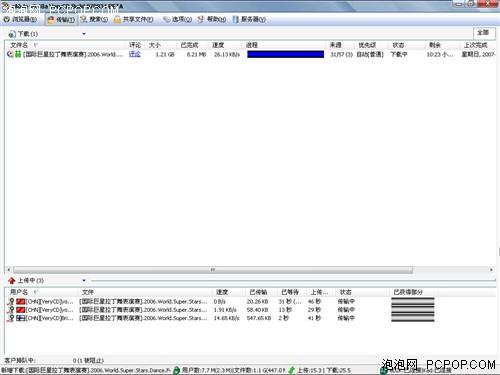Viewport: 500px width, 375px height.
Task: Expand the 下载 (1) dropdown arrow
Action: click(x=84, y=34)
